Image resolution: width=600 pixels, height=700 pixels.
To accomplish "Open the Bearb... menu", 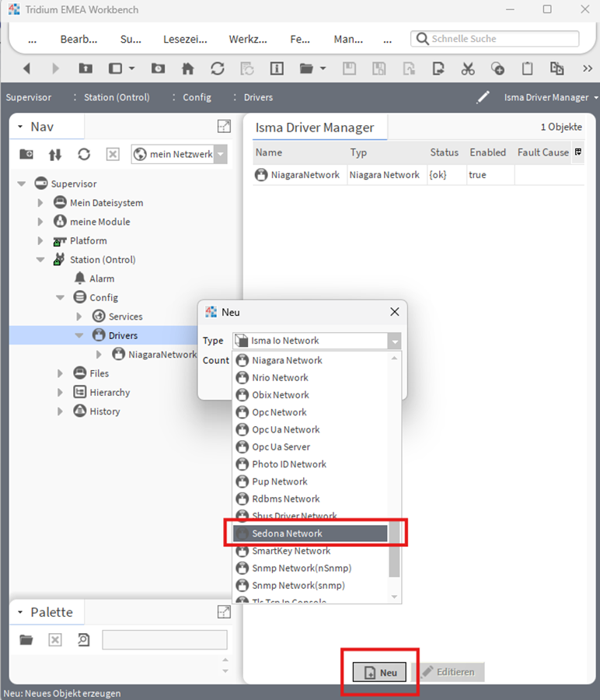I will (78, 40).
